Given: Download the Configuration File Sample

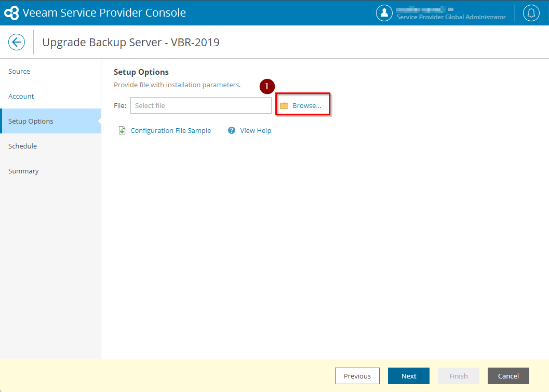Looking at the screenshot, I should [170, 130].
